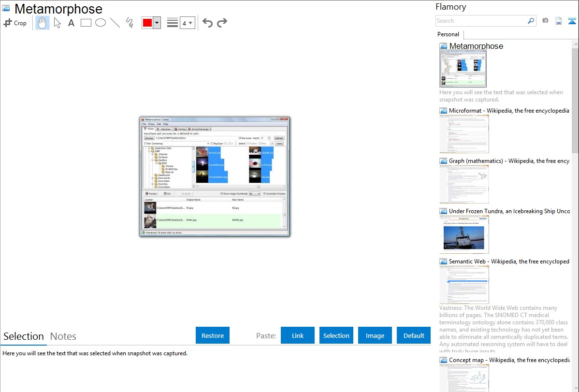Click the snapshot icon beside Concept map
This screenshot has height=392, width=579.
click(x=443, y=360)
